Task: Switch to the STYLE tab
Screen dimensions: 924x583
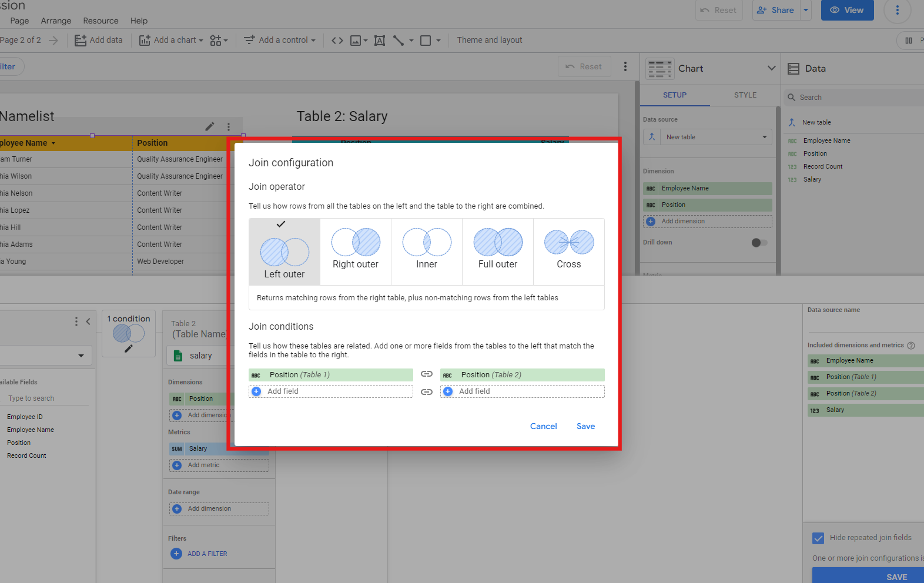Action: [745, 95]
